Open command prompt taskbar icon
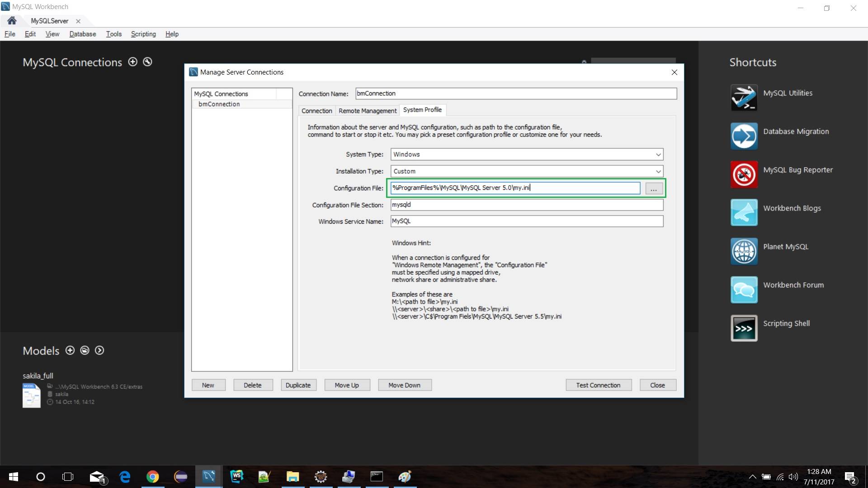 [377, 477]
